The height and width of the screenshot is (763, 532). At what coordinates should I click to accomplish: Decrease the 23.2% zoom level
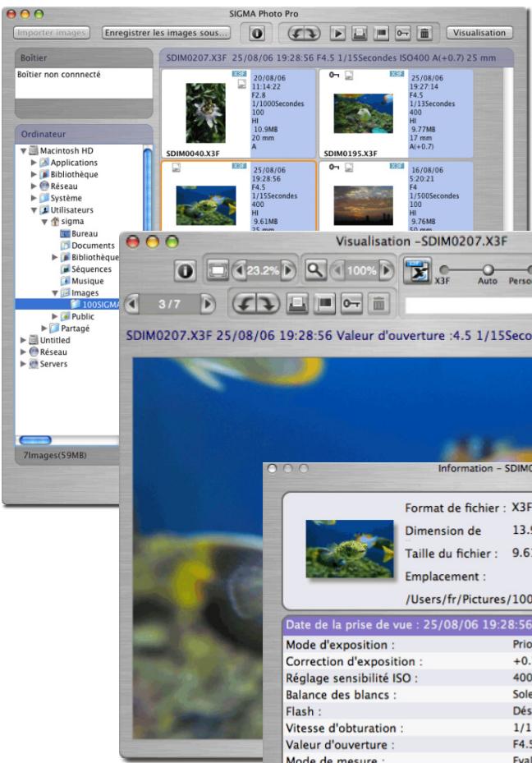pos(239,270)
